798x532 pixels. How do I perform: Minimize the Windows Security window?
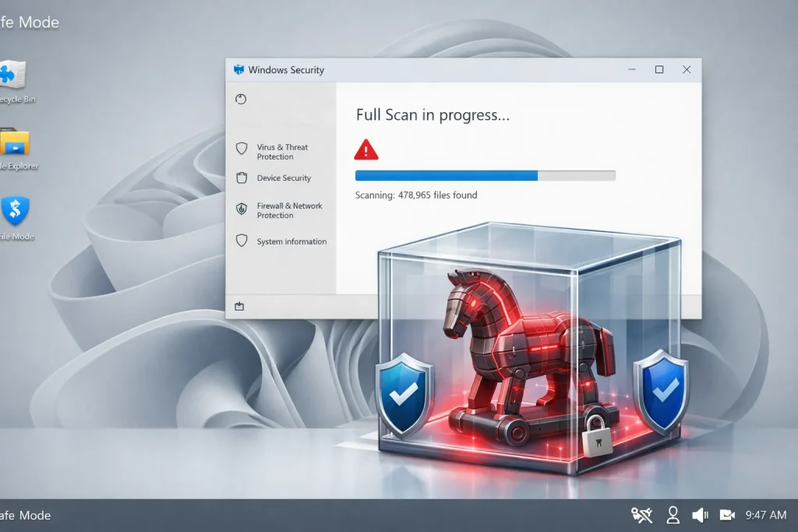pos(632,69)
